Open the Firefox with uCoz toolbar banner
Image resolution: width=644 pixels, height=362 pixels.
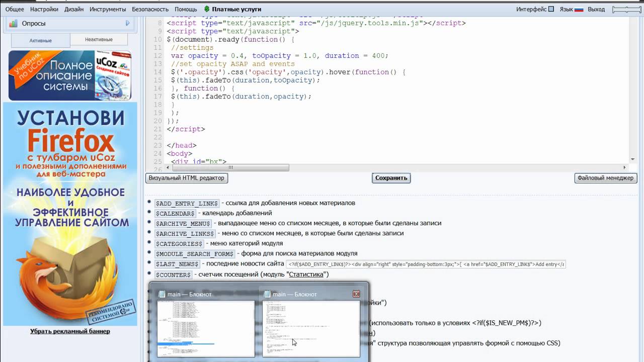pos(70,214)
